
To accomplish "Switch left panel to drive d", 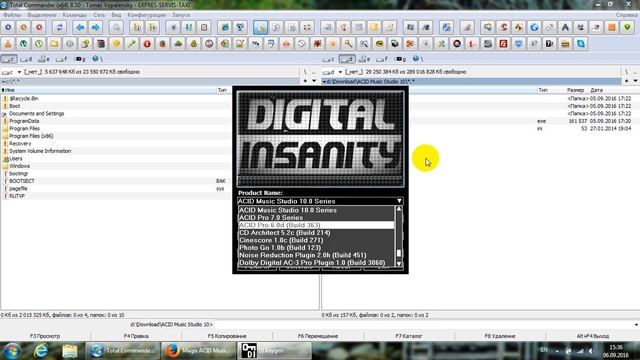I will tap(27, 59).
